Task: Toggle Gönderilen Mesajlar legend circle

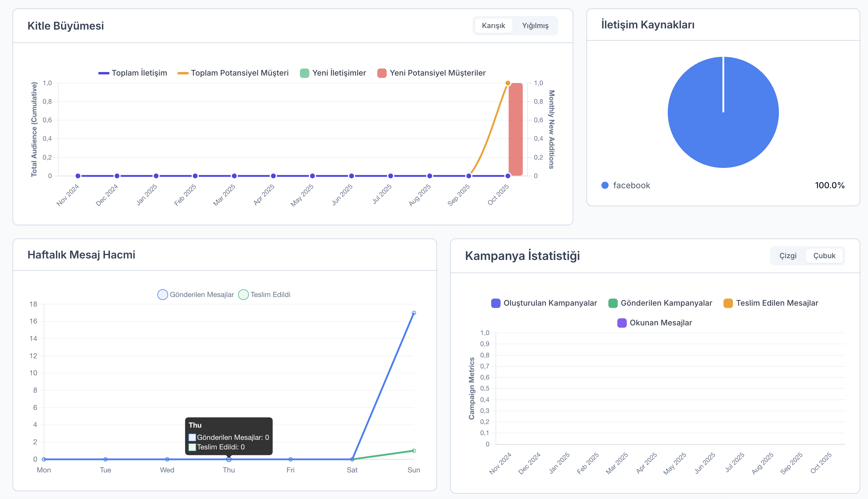Action: (x=163, y=294)
